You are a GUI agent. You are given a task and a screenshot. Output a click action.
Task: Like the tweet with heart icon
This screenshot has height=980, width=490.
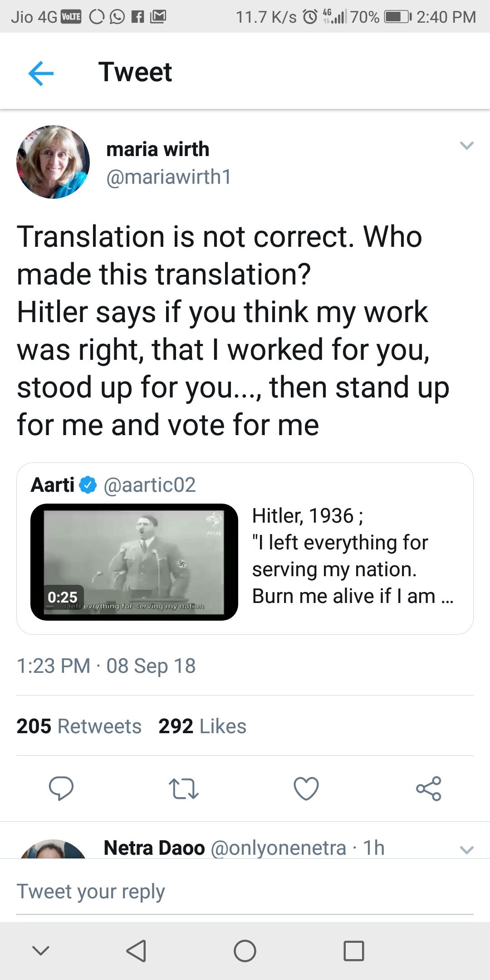306,789
